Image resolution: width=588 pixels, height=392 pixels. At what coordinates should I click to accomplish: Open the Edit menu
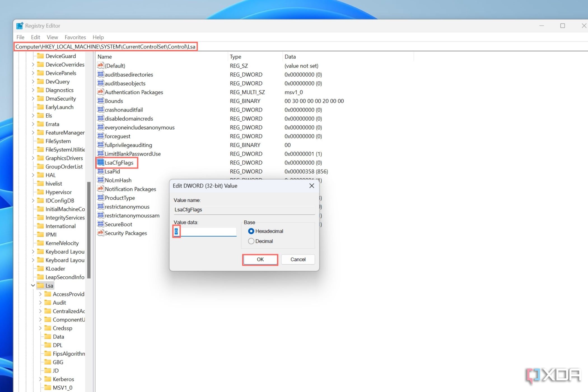click(34, 37)
